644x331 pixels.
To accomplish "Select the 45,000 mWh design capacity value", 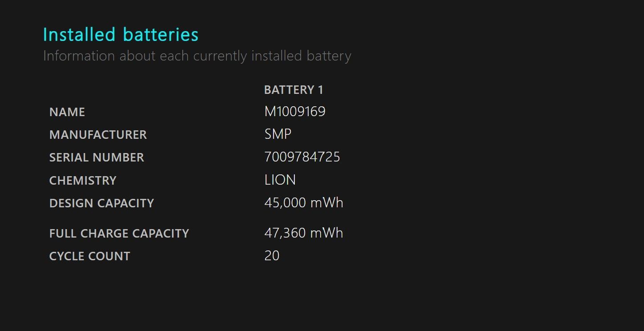I will 304,203.
